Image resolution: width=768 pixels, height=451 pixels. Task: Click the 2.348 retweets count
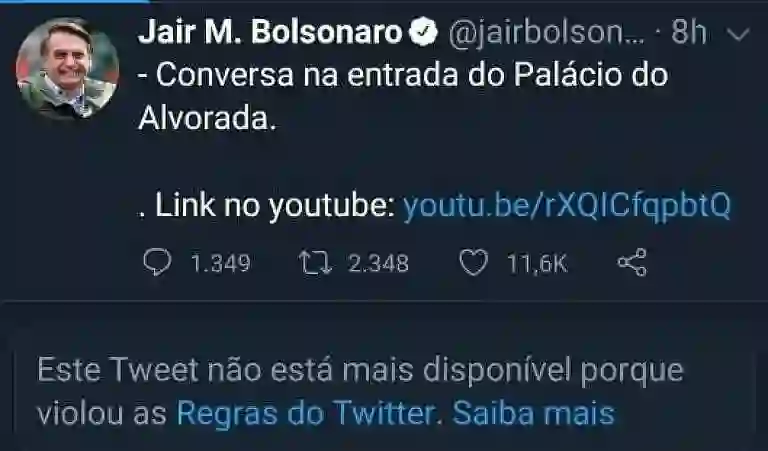click(x=378, y=263)
